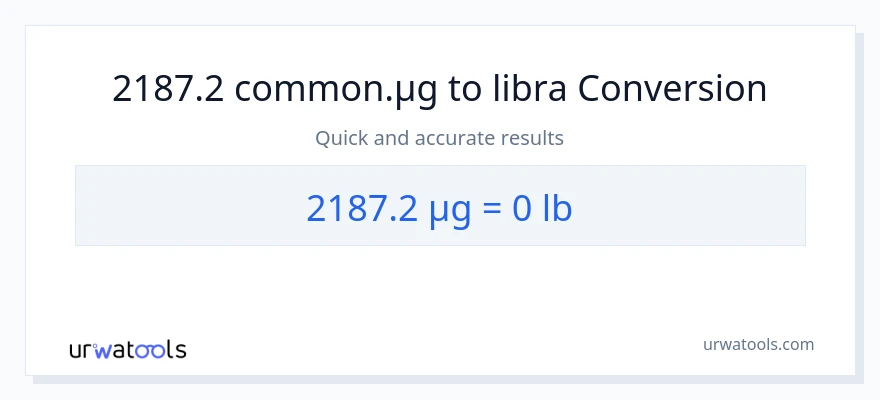
Task: Open the urwatools.com link
Action: 758,345
